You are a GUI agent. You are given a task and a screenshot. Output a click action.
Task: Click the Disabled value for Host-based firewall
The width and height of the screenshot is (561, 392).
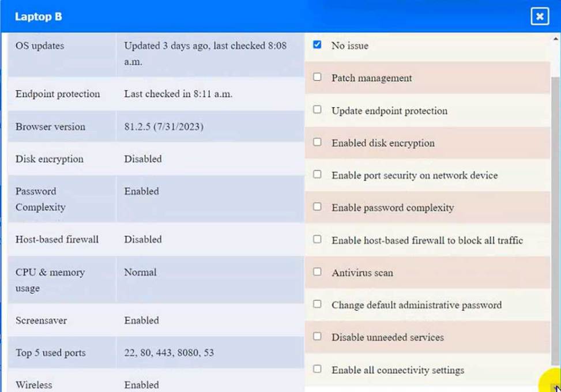click(143, 239)
